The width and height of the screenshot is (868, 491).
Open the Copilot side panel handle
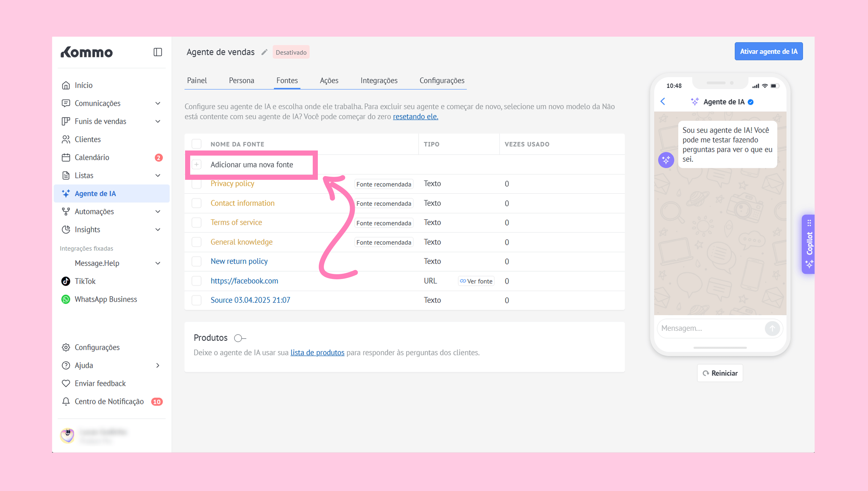click(x=809, y=244)
